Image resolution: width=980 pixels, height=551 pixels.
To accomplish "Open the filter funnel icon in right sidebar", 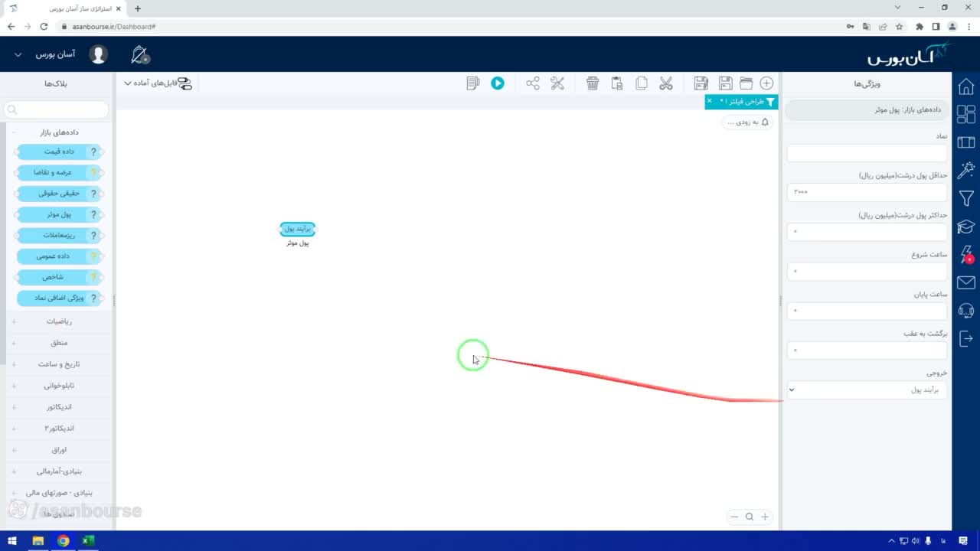I will coord(966,198).
